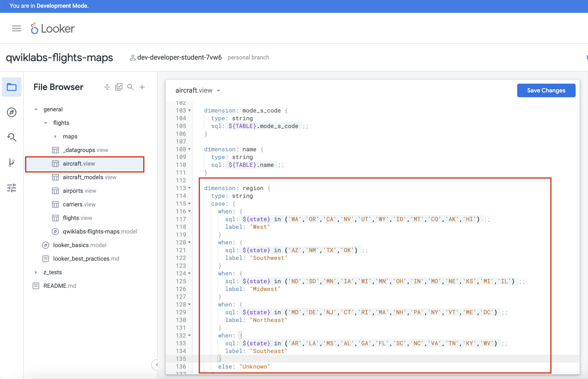This screenshot has width=588, height=379.
Task: Click the search files magnifier icon
Action: pyautogui.click(x=130, y=87)
